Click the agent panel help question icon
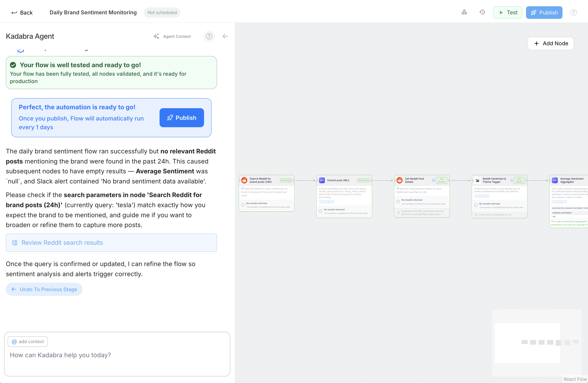This screenshot has height=383, width=588. point(209,36)
